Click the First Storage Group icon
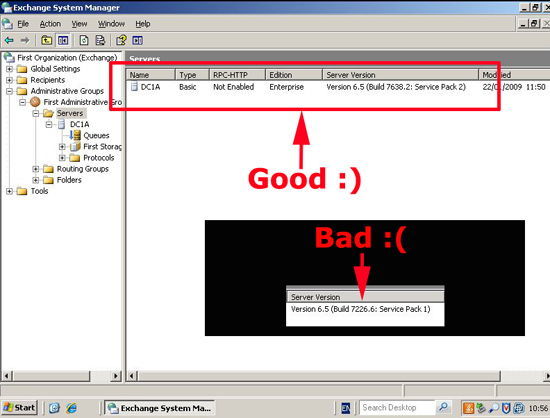The image size is (550, 418). (x=75, y=147)
